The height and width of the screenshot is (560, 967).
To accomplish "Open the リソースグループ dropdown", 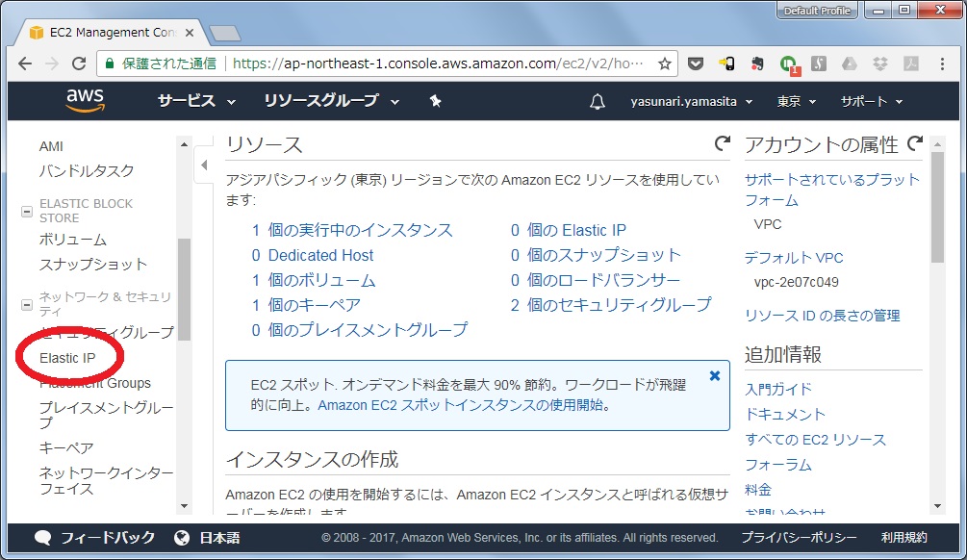I will (332, 101).
